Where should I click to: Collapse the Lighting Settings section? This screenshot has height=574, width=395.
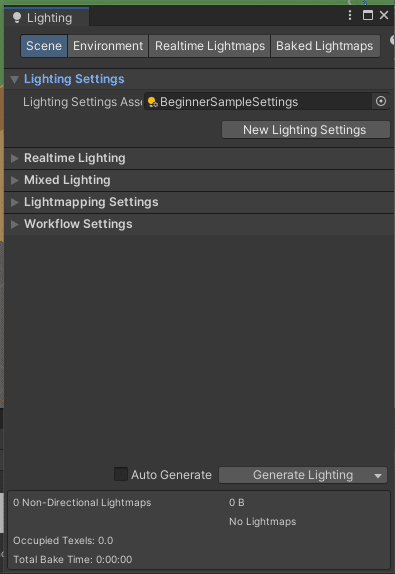(15, 79)
